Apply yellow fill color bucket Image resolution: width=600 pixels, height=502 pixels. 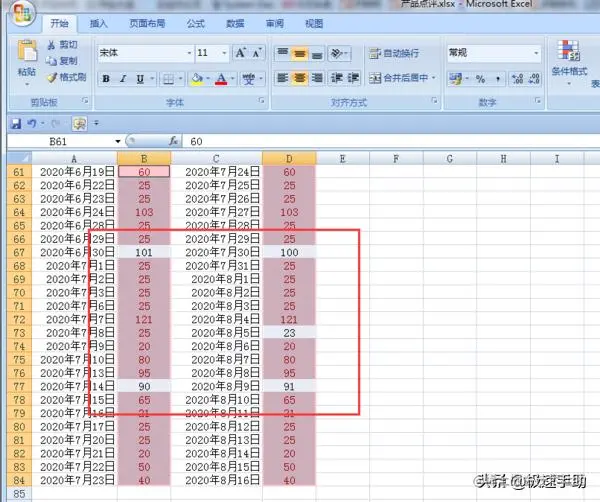(x=197, y=79)
